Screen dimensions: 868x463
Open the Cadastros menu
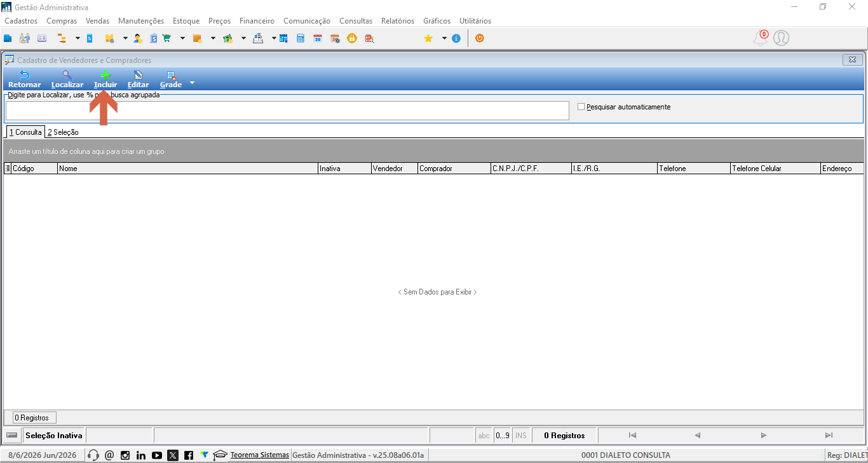point(21,21)
